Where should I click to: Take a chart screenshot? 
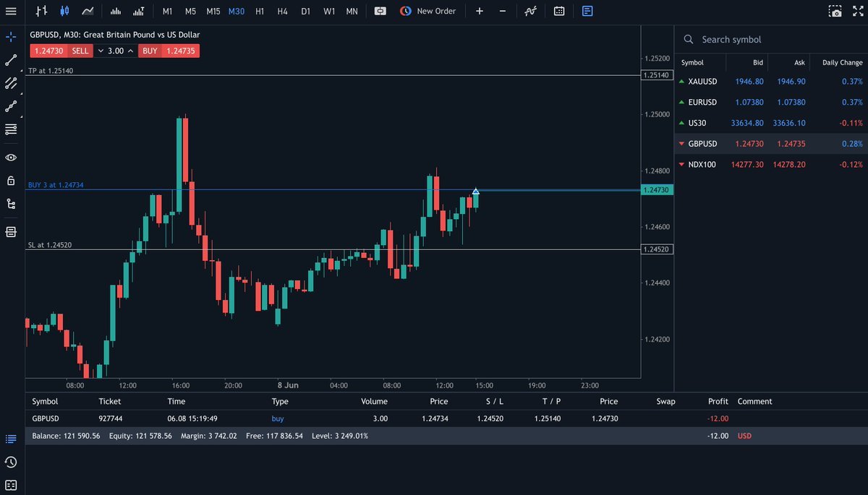[835, 11]
